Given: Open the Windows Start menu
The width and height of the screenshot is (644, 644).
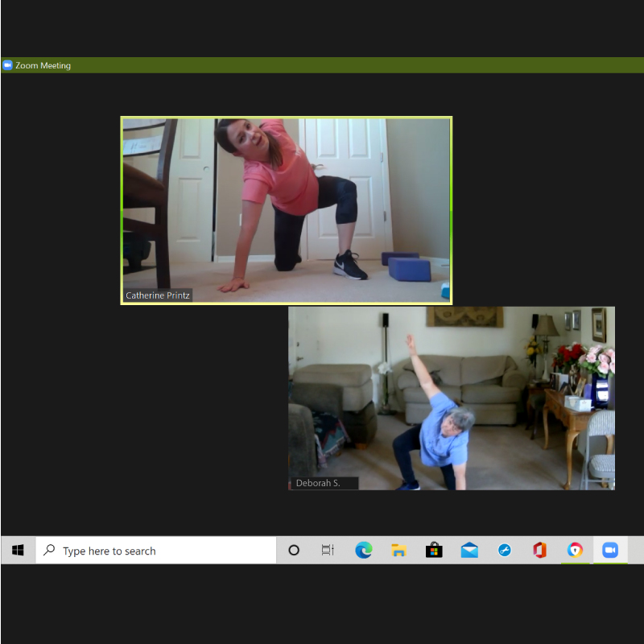Looking at the screenshot, I should pos(17,550).
